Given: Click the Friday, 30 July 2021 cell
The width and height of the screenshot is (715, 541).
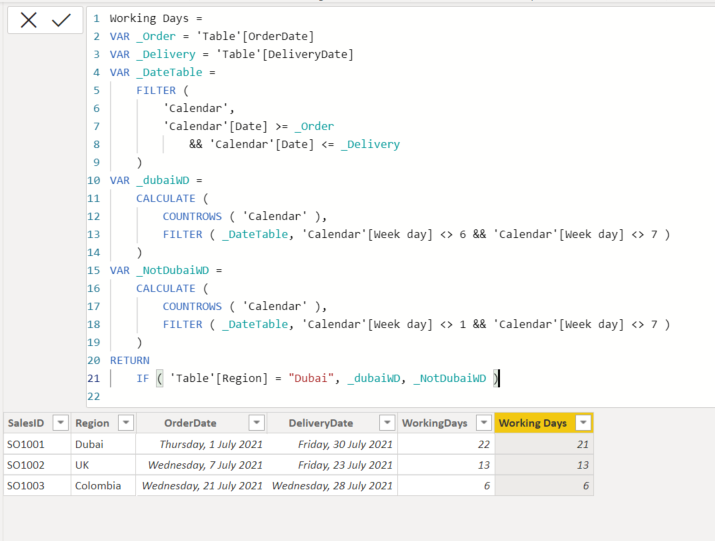Looking at the screenshot, I should (x=332, y=444).
